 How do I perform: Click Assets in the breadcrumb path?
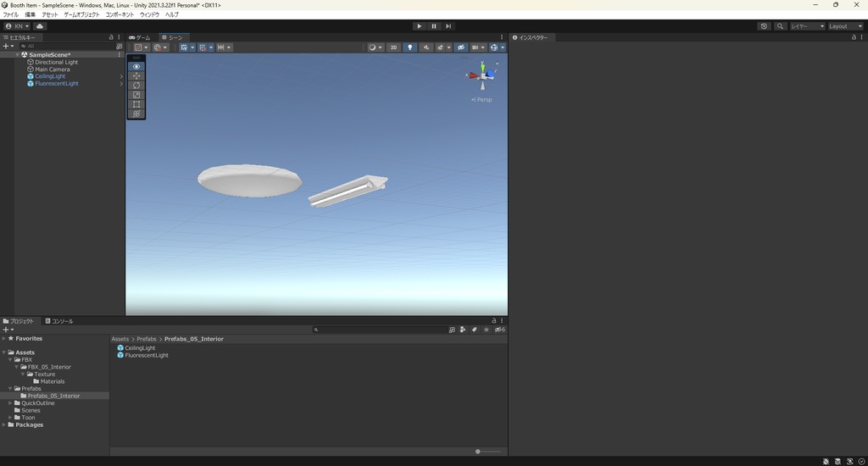coord(120,339)
